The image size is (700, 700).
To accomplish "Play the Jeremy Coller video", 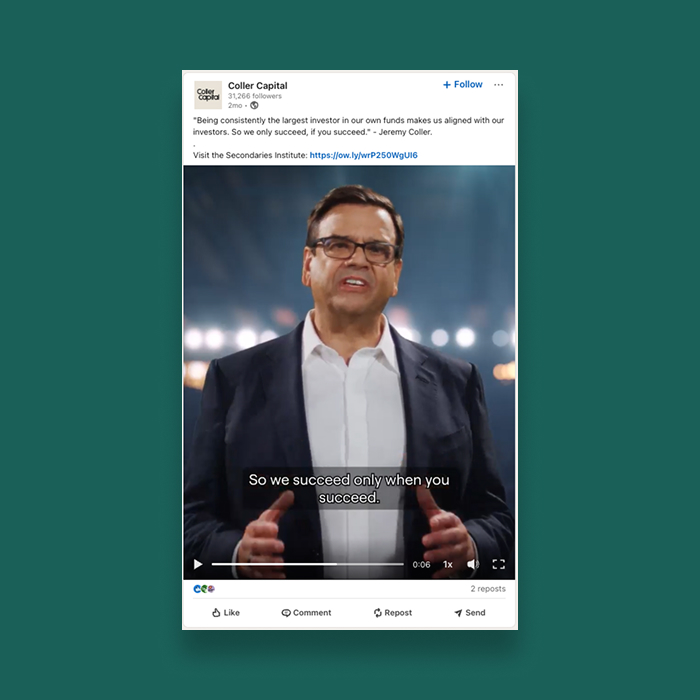I will tap(198, 564).
